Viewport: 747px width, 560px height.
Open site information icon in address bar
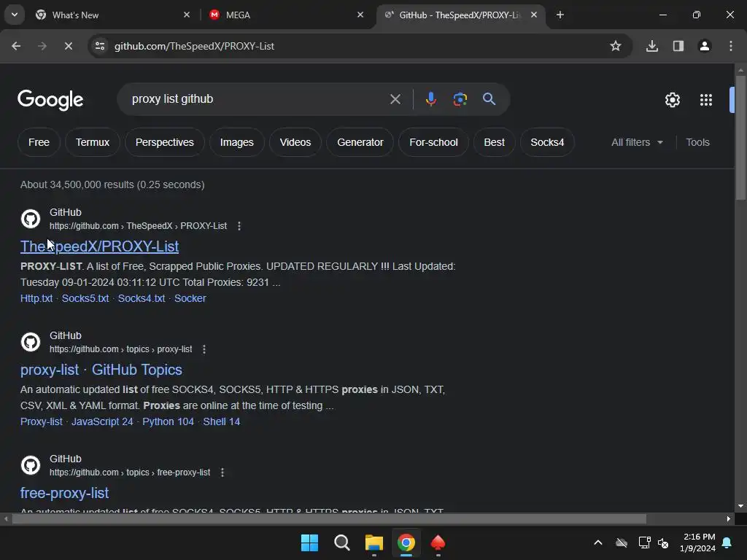[x=100, y=46]
